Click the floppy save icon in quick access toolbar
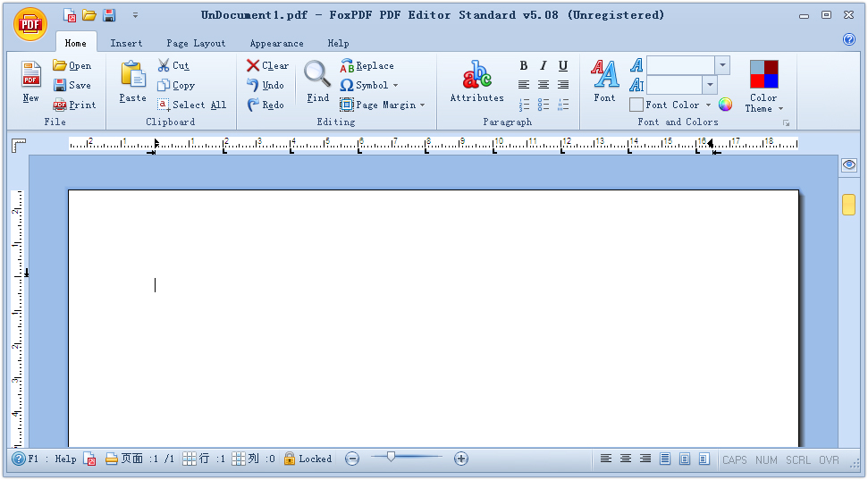The width and height of the screenshot is (868, 480). tap(109, 15)
